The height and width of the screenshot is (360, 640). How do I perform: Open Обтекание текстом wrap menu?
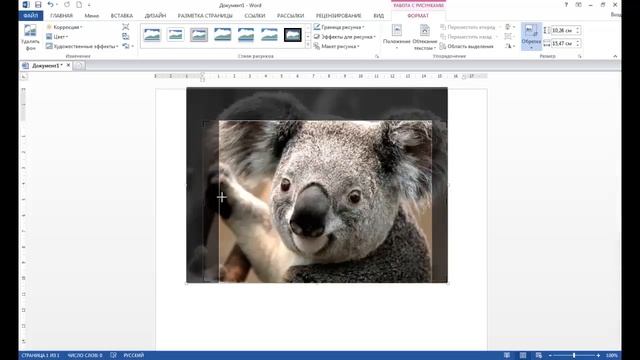tap(424, 37)
